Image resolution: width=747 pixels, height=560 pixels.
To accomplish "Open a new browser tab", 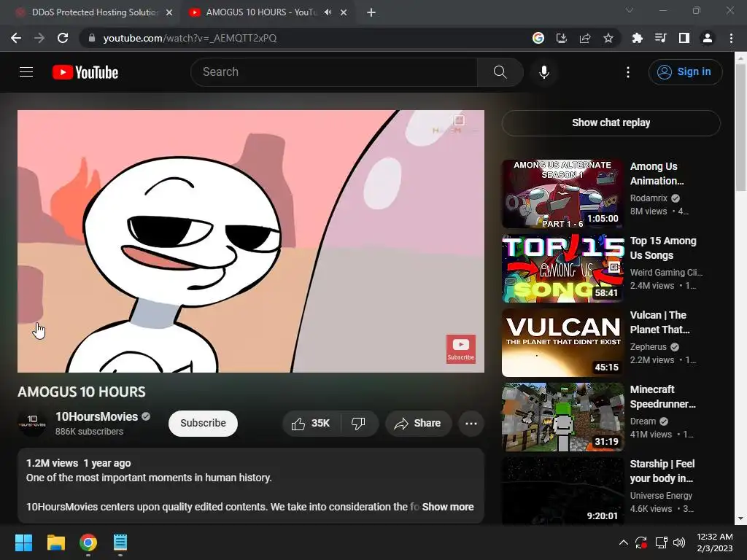I will coord(371,13).
